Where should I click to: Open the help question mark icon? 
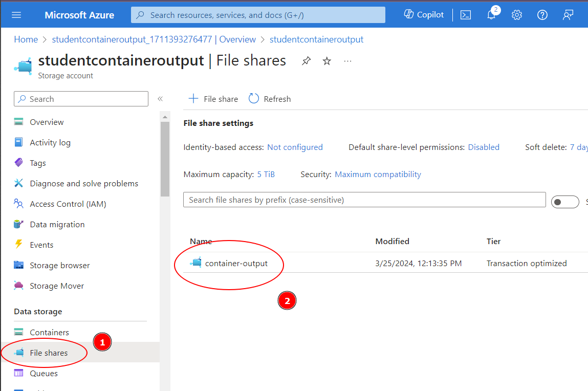coord(542,15)
